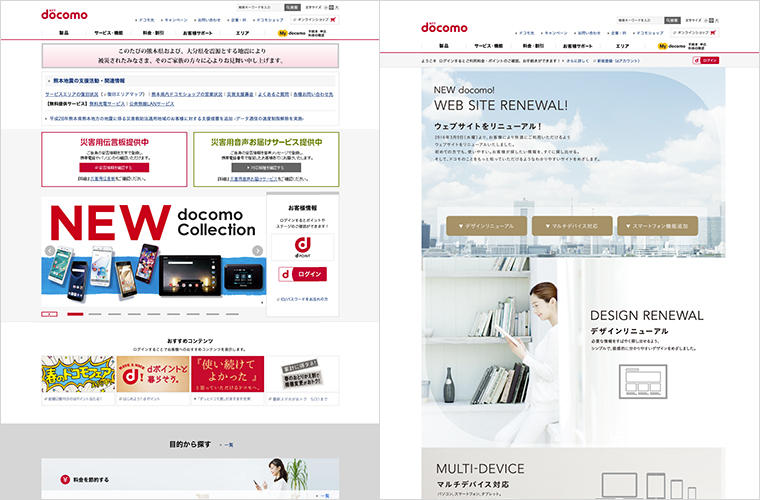Open the red 使い続けてよかった banner thumbnail

227,375
